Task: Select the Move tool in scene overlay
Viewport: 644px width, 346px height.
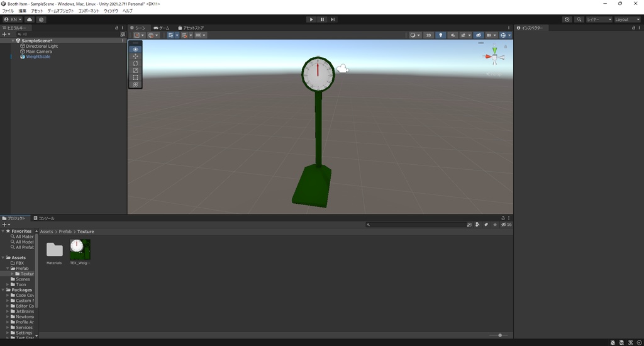Action: [x=135, y=56]
